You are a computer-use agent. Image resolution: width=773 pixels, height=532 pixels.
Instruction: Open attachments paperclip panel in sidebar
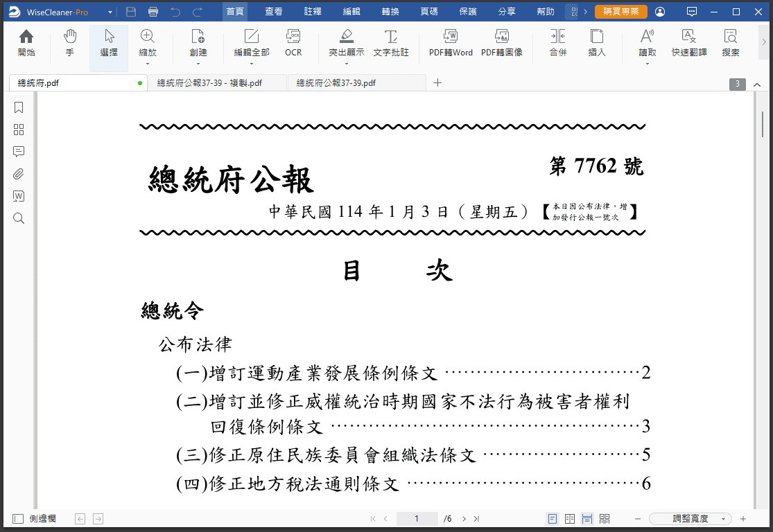tap(19, 174)
